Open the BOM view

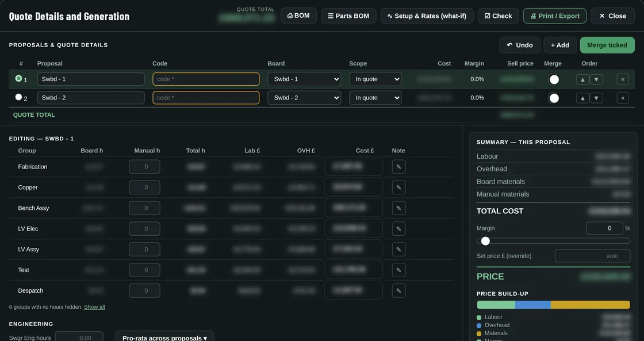(298, 16)
